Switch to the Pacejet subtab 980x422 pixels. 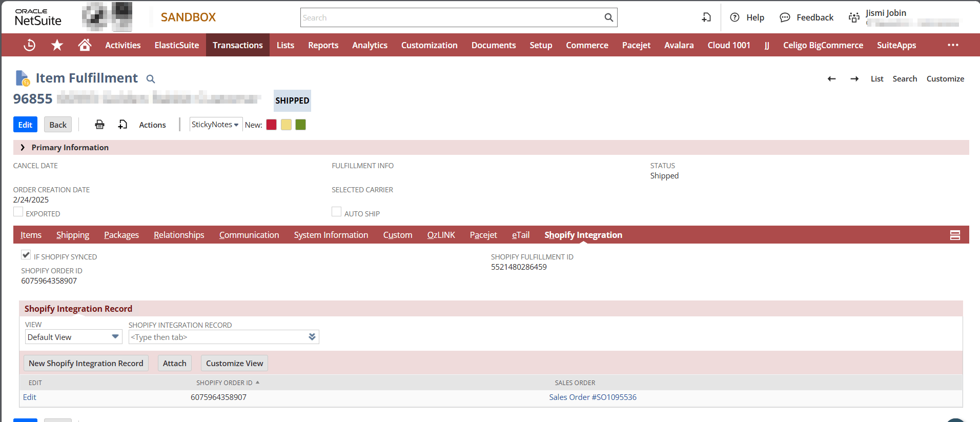click(x=483, y=235)
